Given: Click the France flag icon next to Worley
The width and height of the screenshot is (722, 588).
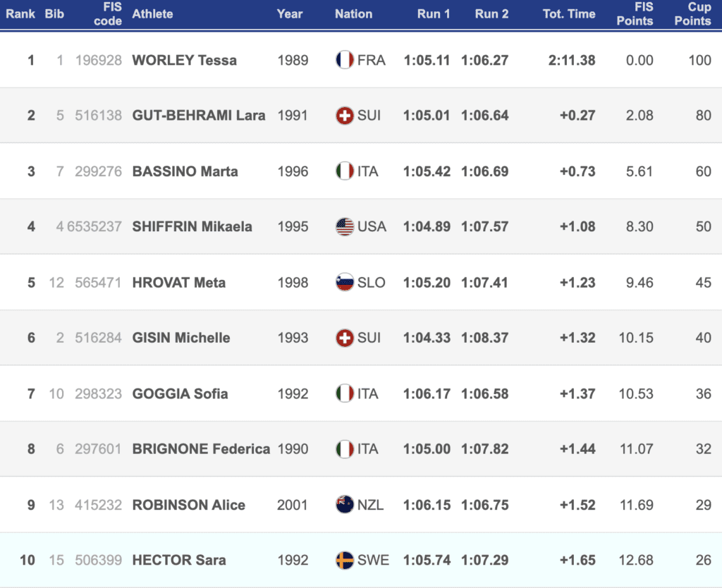Looking at the screenshot, I should 344,60.
